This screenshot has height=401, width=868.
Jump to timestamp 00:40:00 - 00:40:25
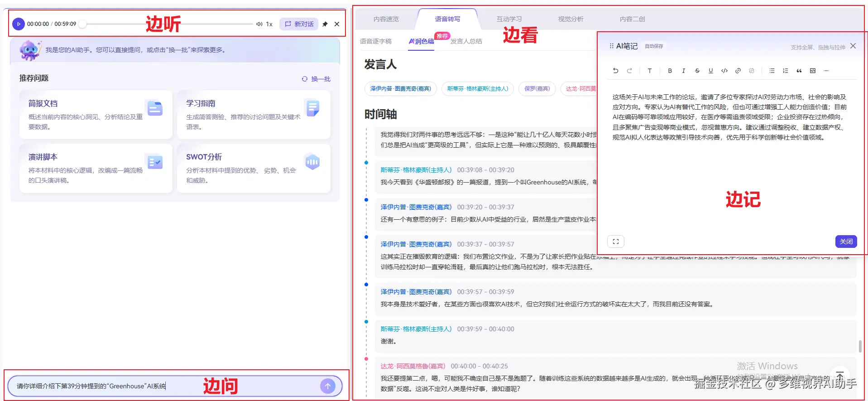point(479,366)
